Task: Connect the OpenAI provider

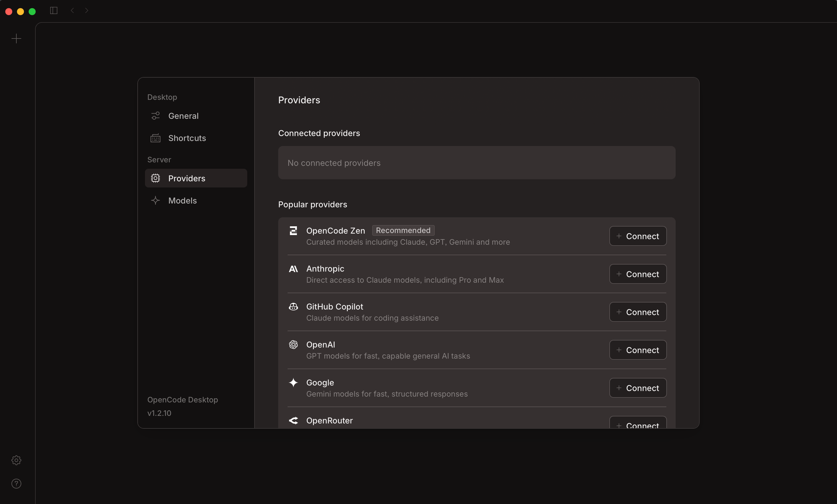Action: click(637, 350)
